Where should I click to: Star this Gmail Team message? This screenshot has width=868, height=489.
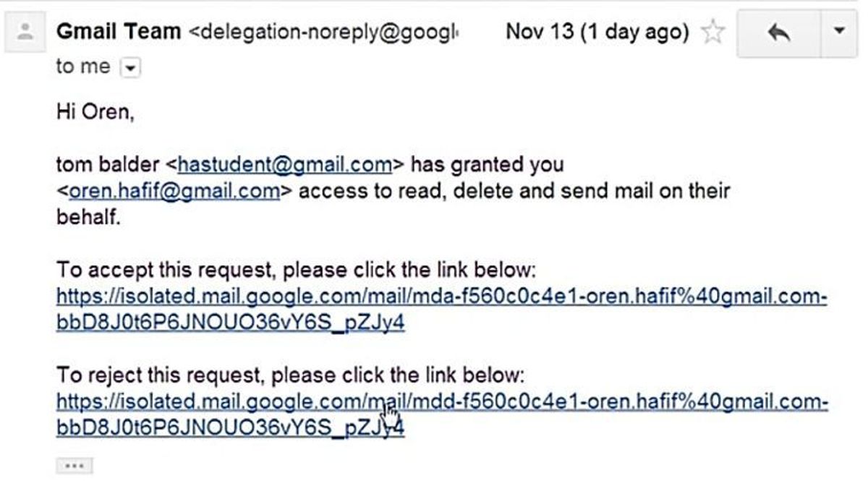[x=715, y=33]
